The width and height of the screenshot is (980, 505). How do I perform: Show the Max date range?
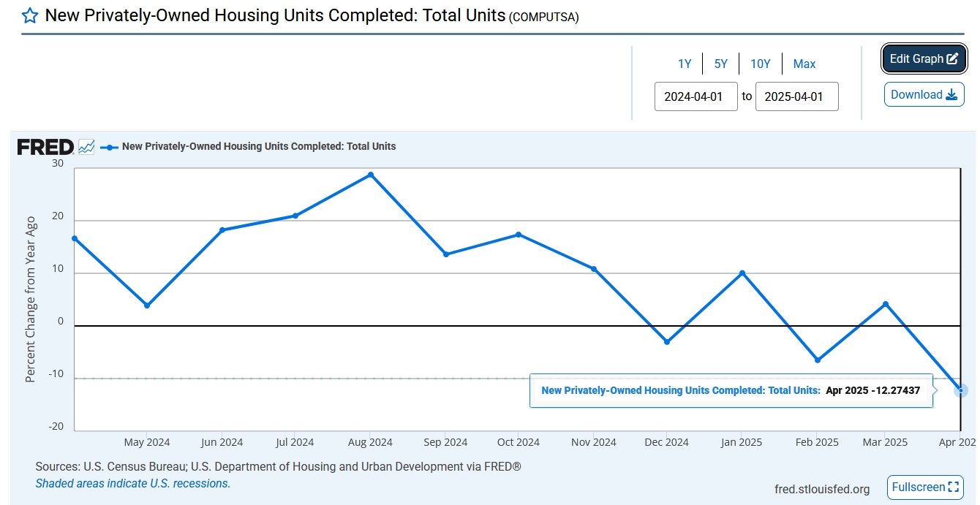tap(804, 64)
